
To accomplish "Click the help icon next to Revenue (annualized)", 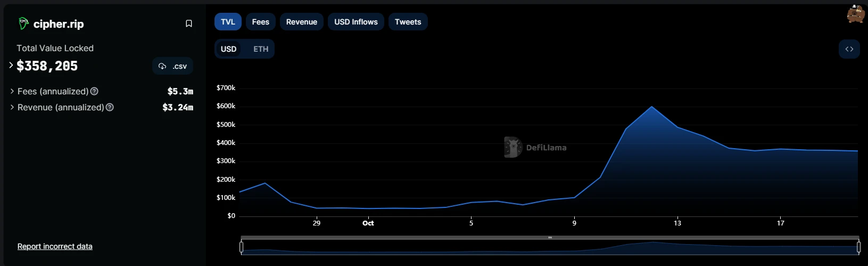I will 110,108.
